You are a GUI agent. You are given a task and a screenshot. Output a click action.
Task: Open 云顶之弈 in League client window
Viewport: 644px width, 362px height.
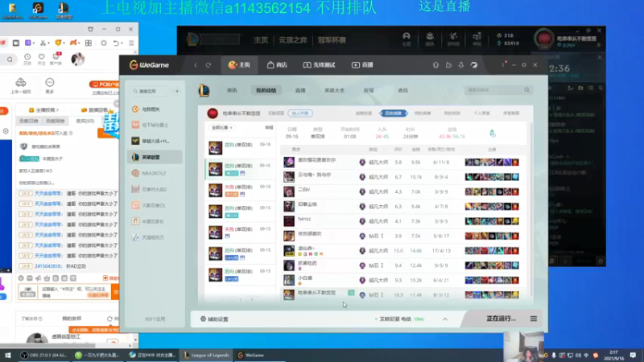coord(293,39)
